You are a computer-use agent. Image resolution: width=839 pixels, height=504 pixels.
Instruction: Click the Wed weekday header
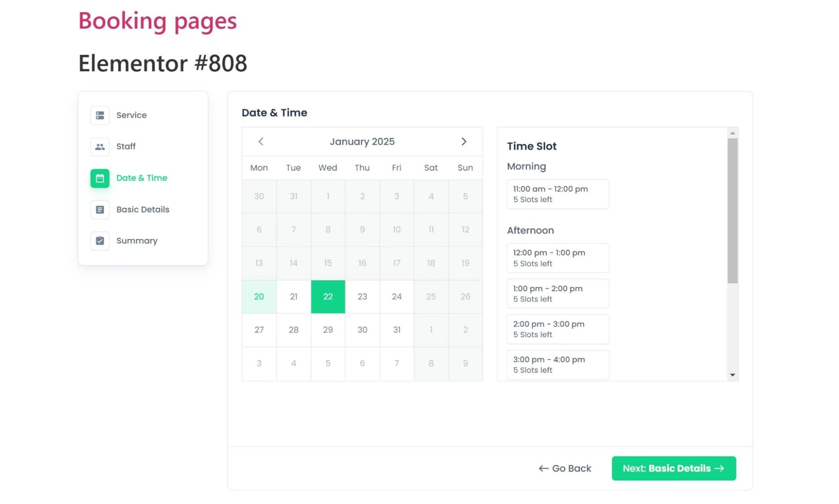(x=328, y=168)
